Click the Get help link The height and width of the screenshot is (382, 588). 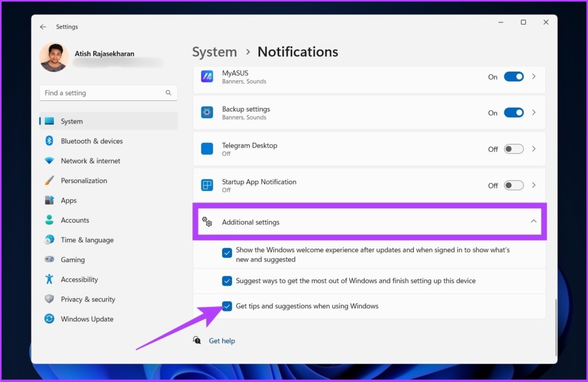coord(222,340)
